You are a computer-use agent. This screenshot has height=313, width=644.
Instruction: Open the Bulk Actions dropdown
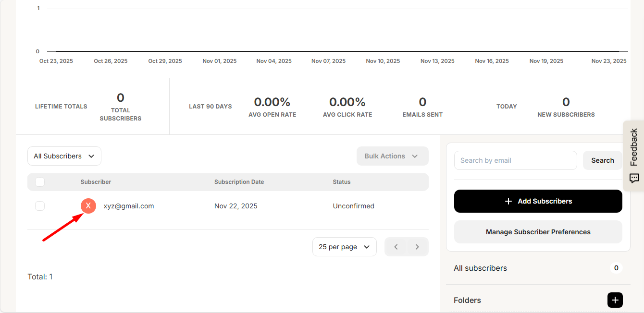[x=392, y=156]
